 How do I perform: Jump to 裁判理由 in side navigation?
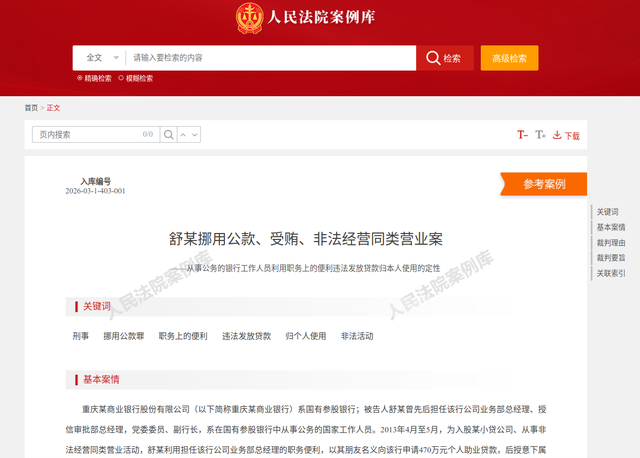pyautogui.click(x=611, y=243)
